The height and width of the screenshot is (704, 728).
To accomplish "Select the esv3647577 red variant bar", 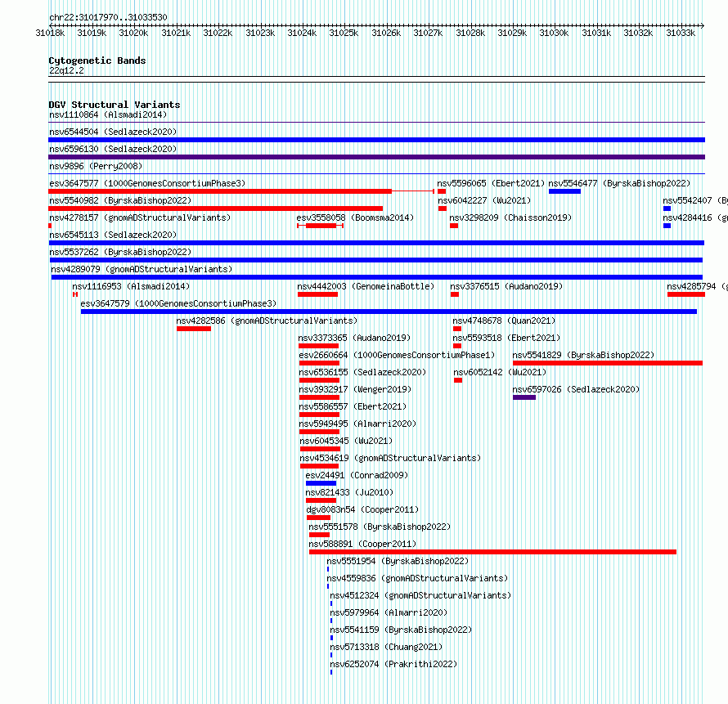I will coord(241,191).
